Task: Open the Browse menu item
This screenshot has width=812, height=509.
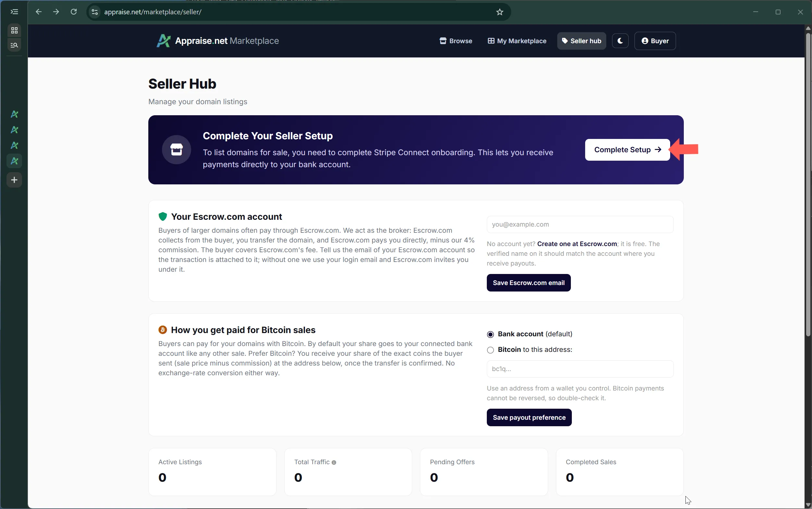Action: coord(456,41)
